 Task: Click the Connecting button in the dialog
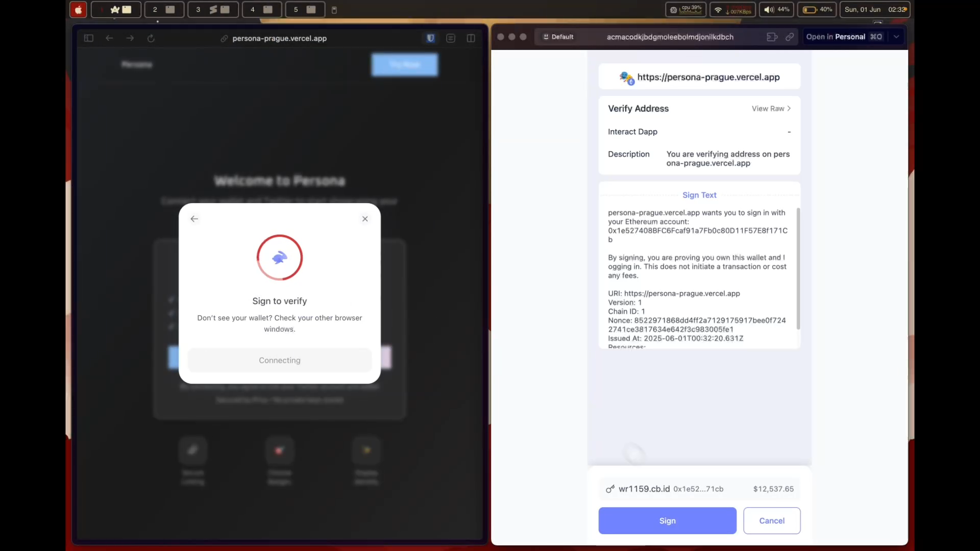(280, 360)
